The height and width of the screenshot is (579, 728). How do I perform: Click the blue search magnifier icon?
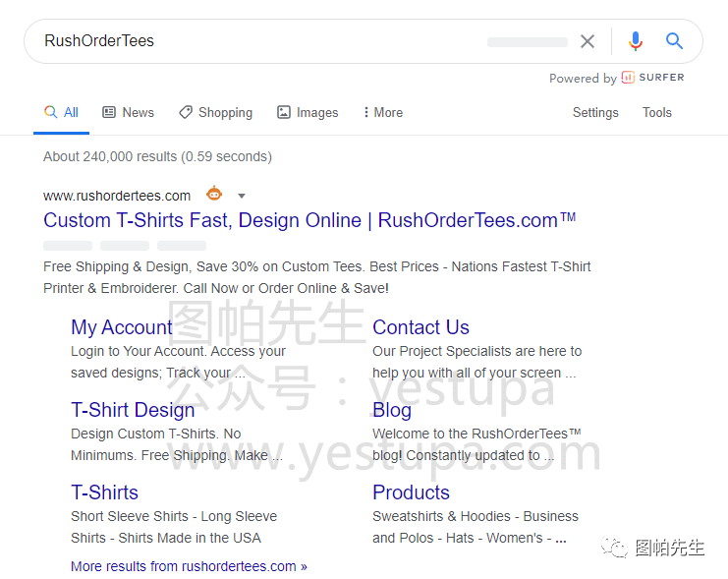tap(674, 41)
